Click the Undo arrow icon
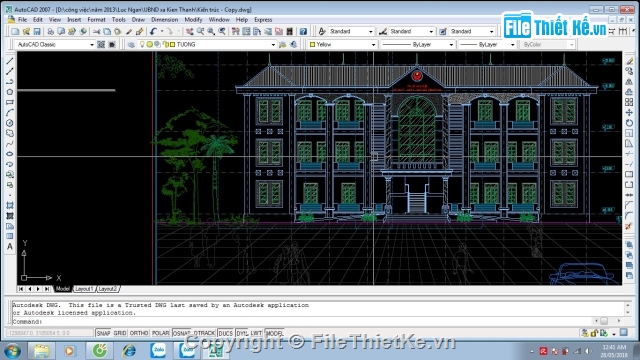This screenshot has width=640, height=360. point(153,31)
